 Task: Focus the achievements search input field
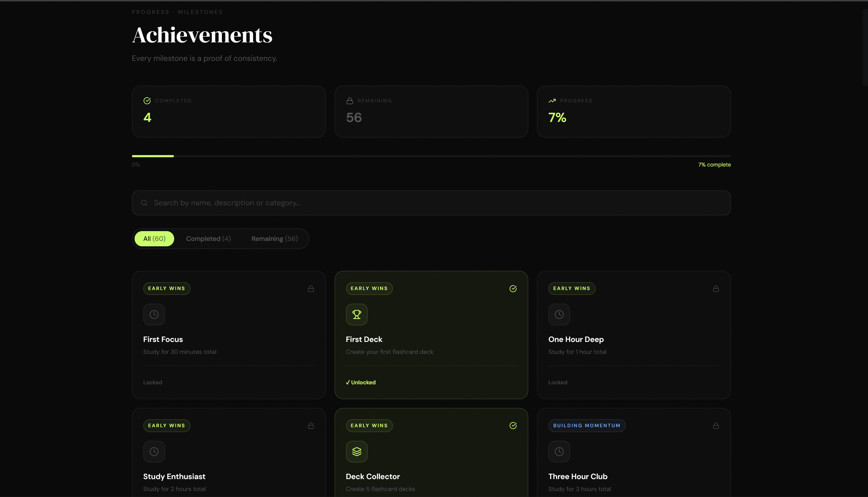[x=431, y=203]
